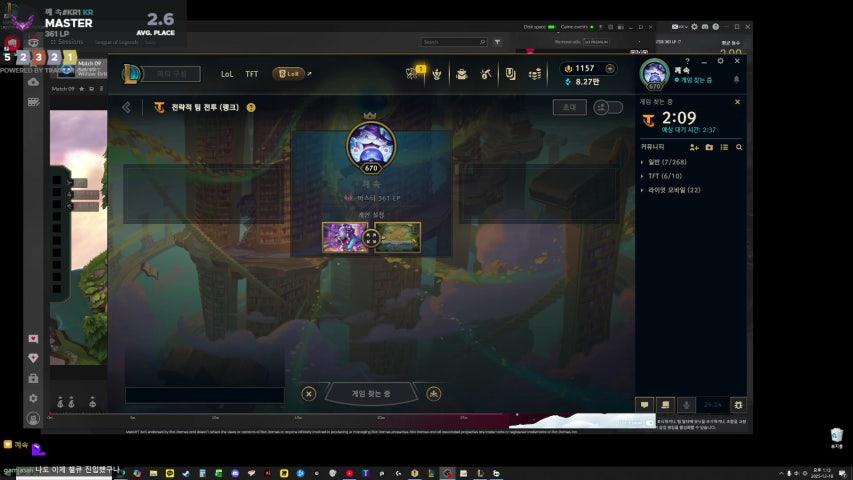Viewport: 853px width, 480px height.
Task: Cancel the queue with the X button
Action: click(x=308, y=393)
